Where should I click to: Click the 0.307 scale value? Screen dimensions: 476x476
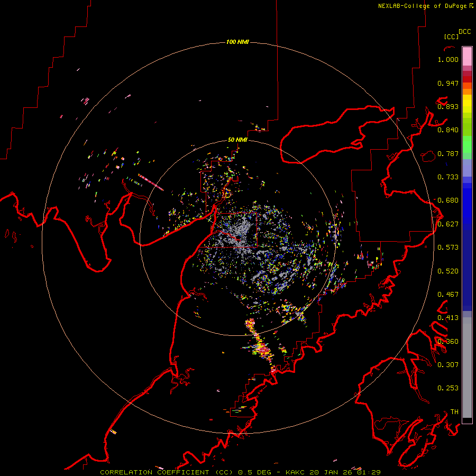(448, 364)
